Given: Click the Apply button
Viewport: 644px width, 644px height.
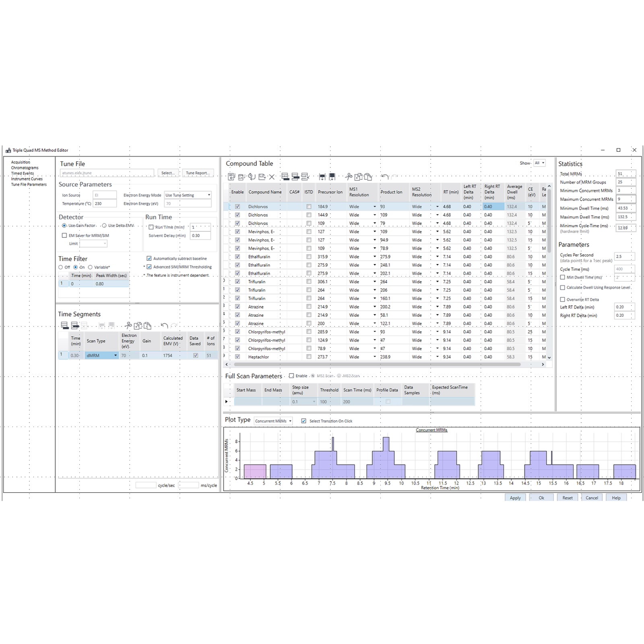Looking at the screenshot, I should pyautogui.click(x=515, y=498).
